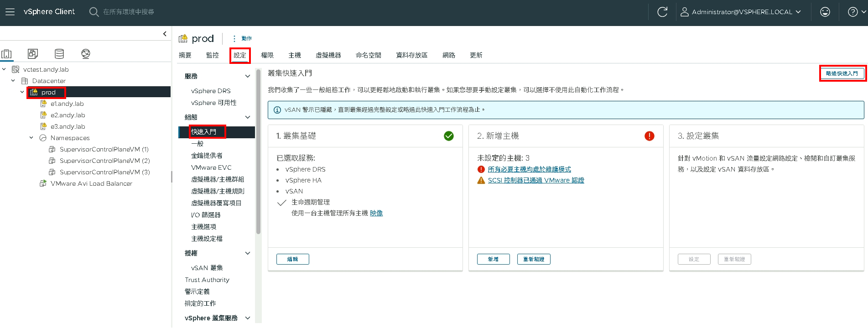Open the 設定 tab
Image resolution: width=868 pixels, height=329 pixels.
(x=240, y=55)
